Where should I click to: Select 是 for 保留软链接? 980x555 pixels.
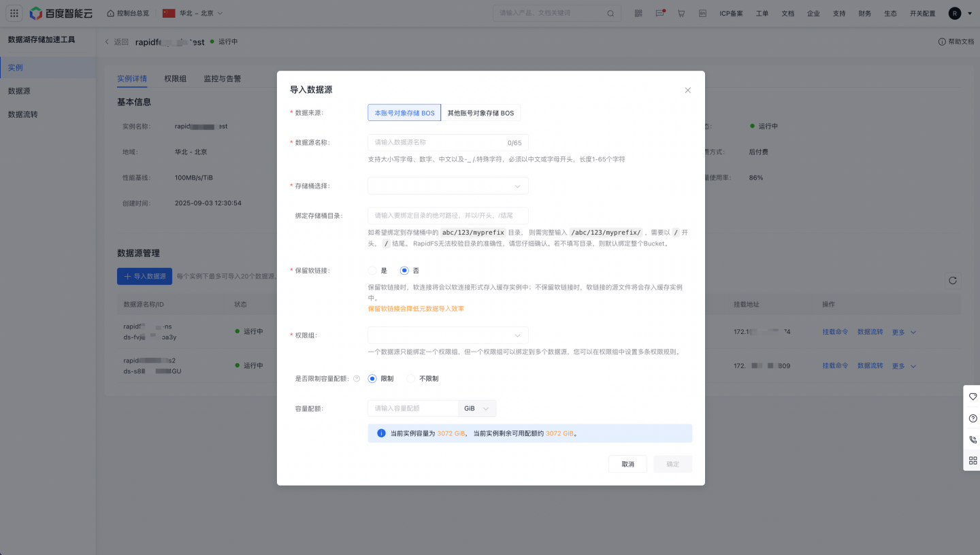click(372, 271)
